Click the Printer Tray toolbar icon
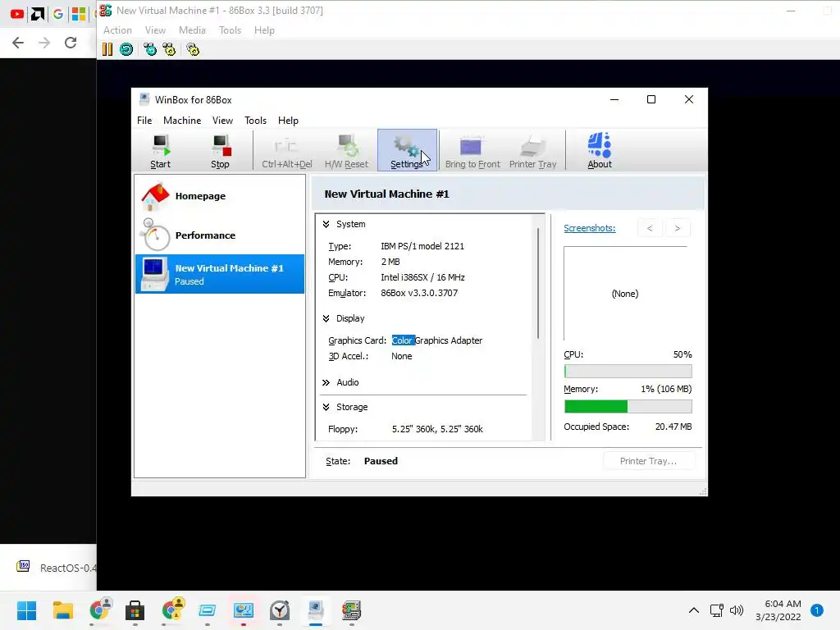The width and height of the screenshot is (840, 630). coord(532,151)
